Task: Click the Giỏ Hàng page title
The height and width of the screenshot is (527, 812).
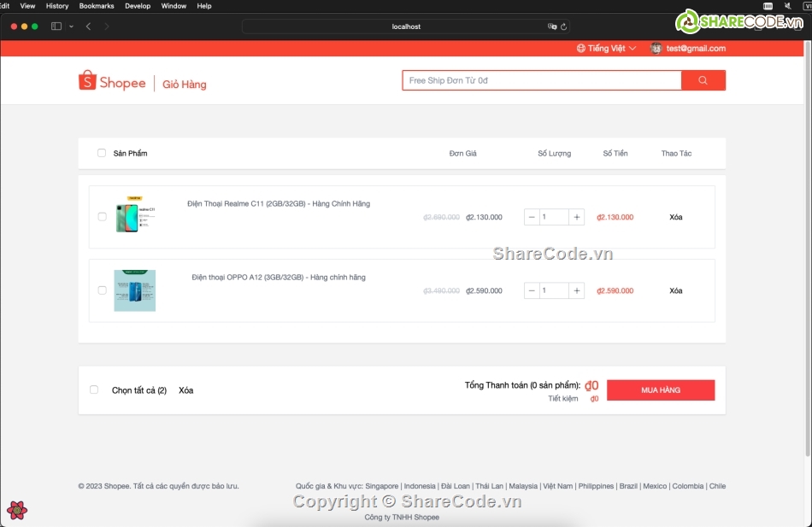Action: 185,85
